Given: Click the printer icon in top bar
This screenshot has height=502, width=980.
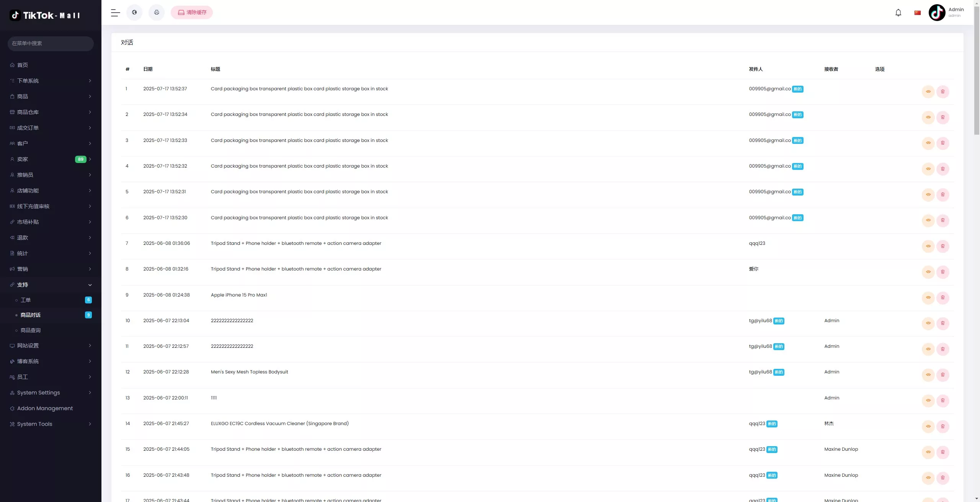Looking at the screenshot, I should coord(157,13).
